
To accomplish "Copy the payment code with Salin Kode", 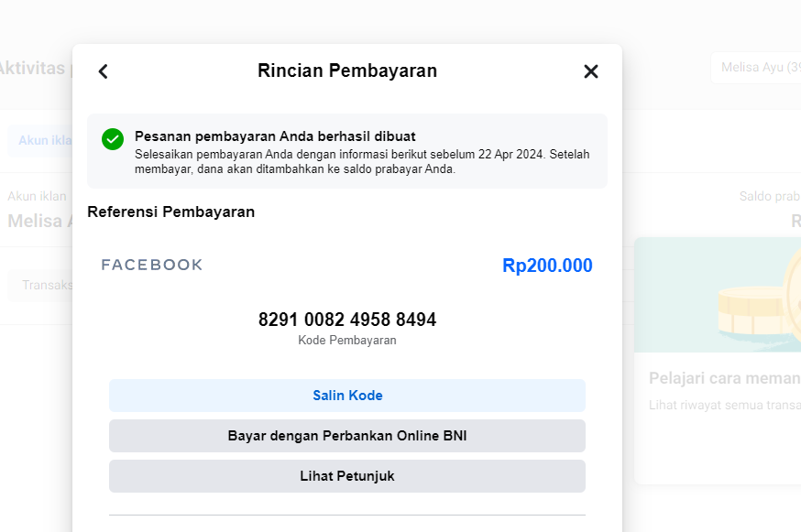I will (347, 396).
